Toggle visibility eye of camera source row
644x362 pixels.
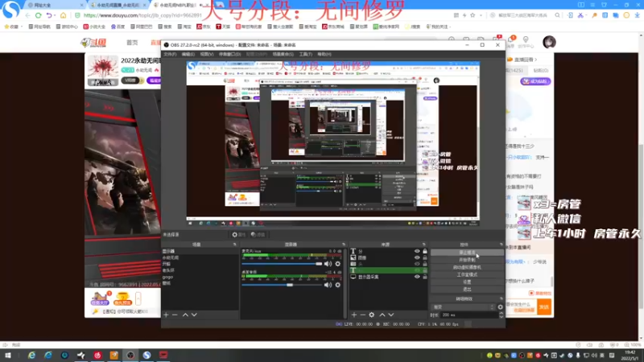click(x=417, y=264)
